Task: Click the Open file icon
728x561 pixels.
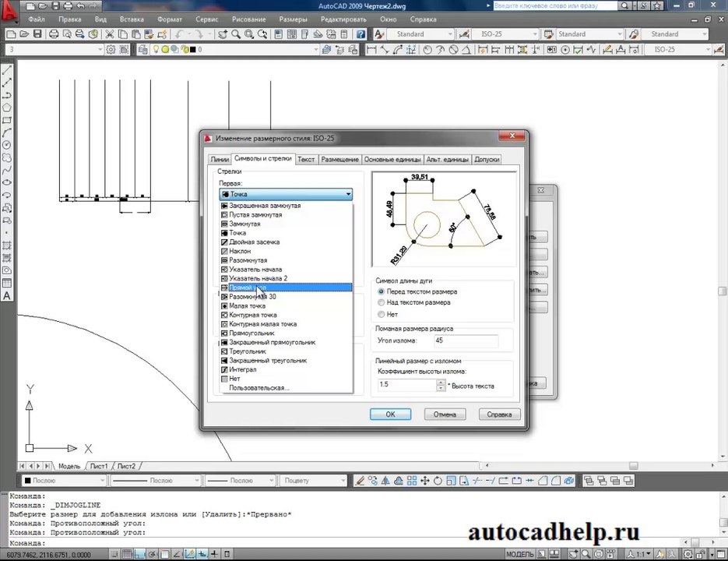Action: tap(24, 34)
